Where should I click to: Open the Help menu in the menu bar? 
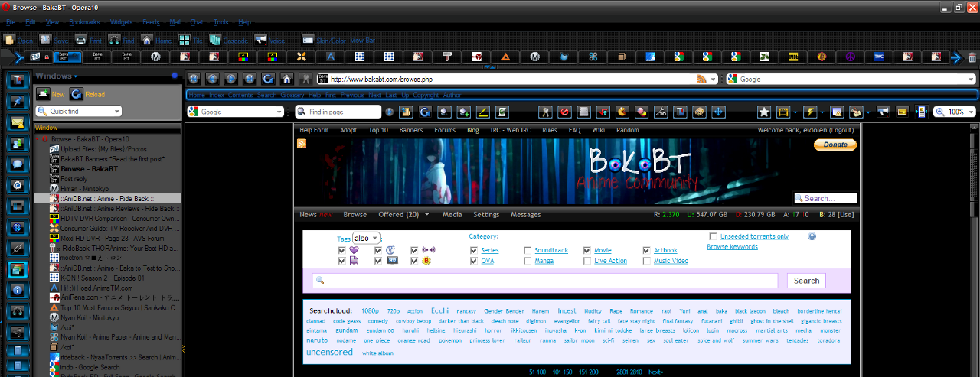point(247,22)
